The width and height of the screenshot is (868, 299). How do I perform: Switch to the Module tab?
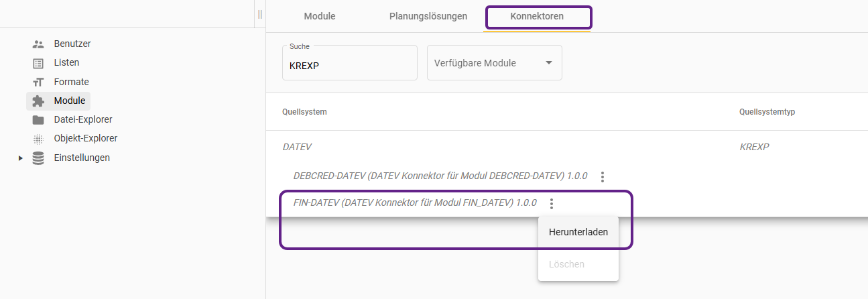click(320, 16)
